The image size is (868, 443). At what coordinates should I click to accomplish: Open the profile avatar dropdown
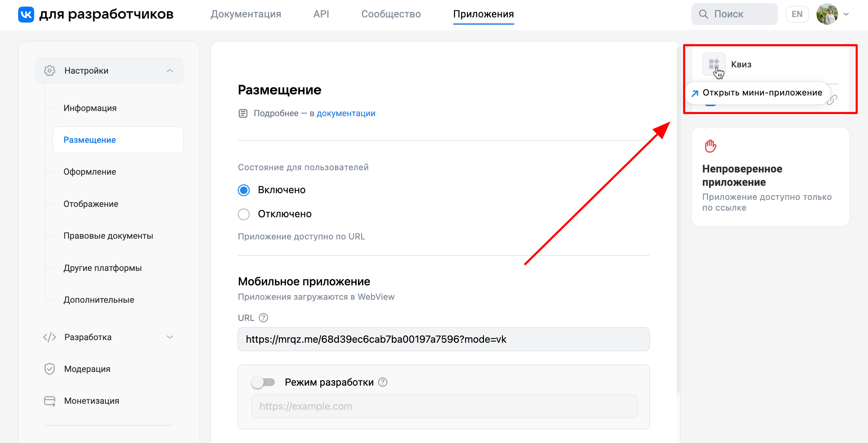click(832, 14)
